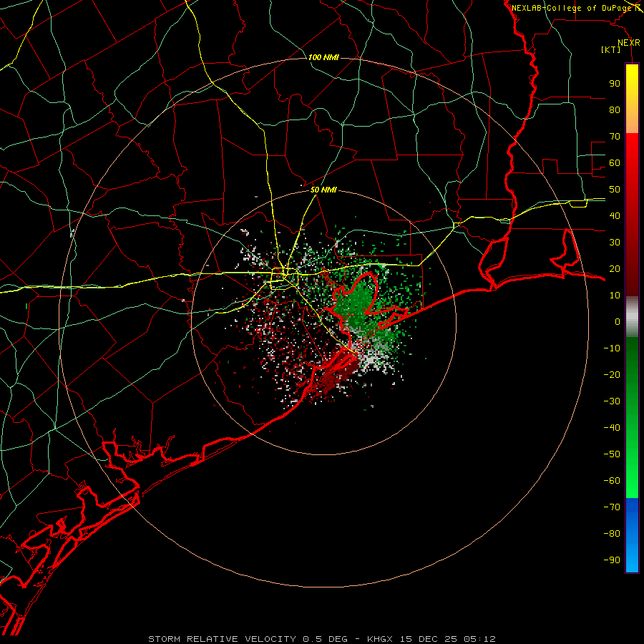644x644 pixels.
Task: Click the -10 value on velocity scale
Action: [x=612, y=348]
